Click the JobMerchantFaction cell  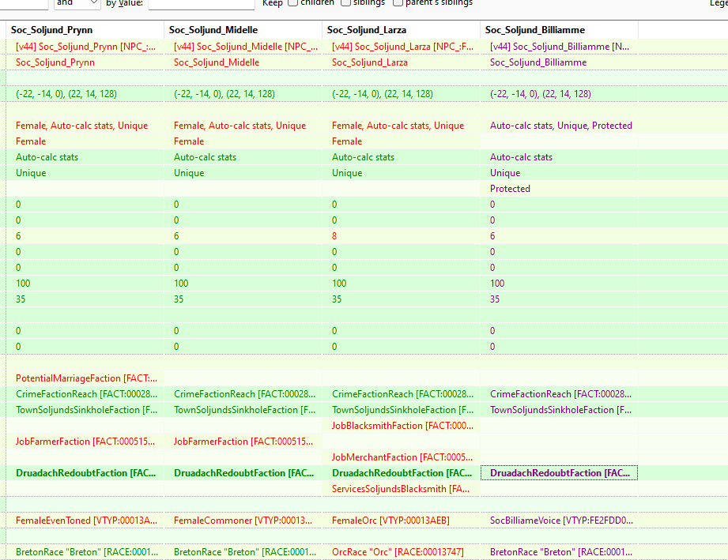tap(401, 457)
